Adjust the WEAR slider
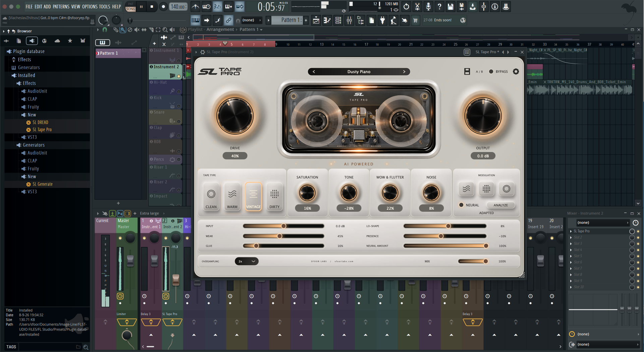This screenshot has height=352, width=644. click(284, 236)
